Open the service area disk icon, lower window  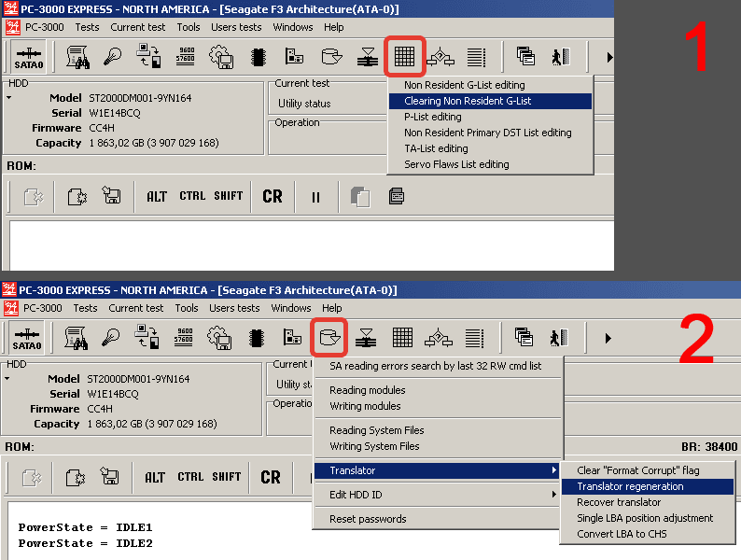(x=329, y=338)
